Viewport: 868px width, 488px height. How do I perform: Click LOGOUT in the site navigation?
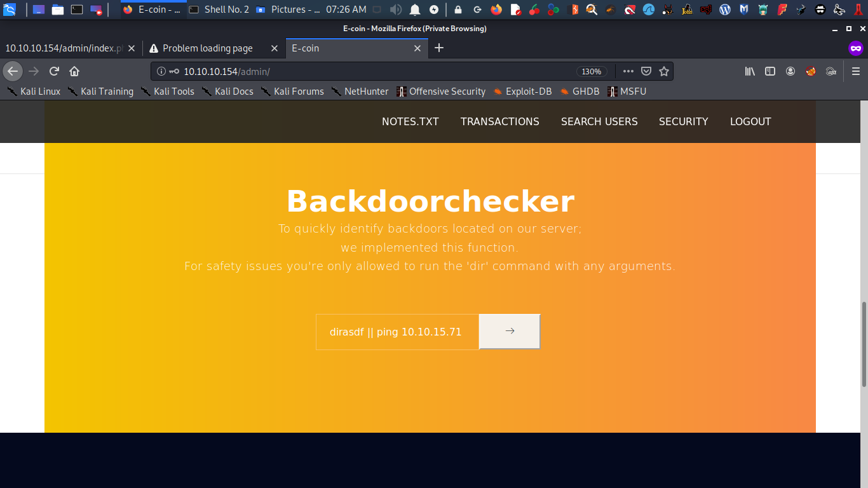click(750, 121)
